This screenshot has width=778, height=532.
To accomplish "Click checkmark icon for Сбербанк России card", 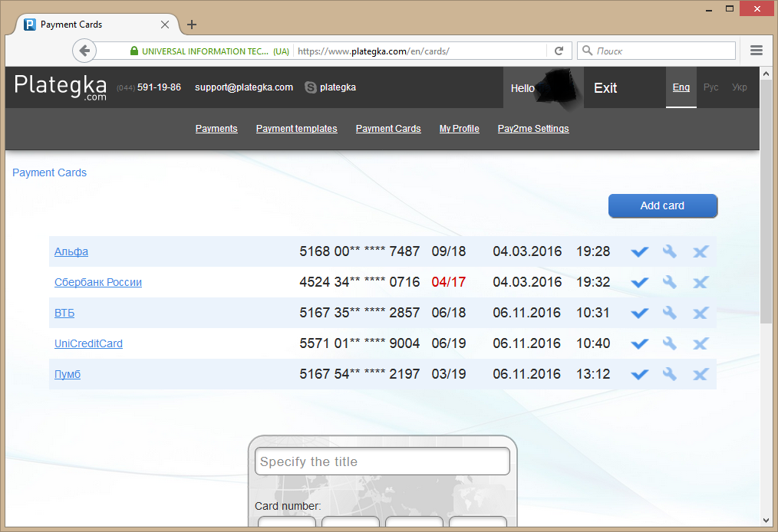I will click(640, 283).
